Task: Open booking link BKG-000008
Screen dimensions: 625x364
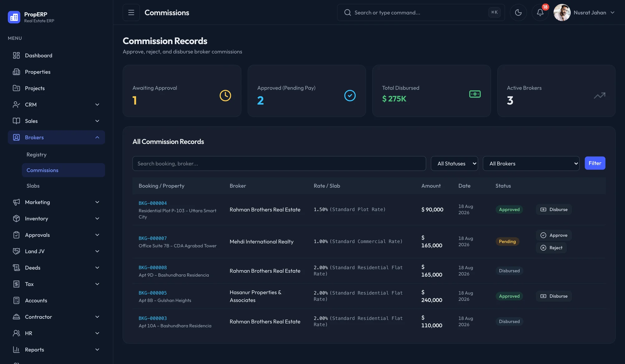Action: click(152, 268)
